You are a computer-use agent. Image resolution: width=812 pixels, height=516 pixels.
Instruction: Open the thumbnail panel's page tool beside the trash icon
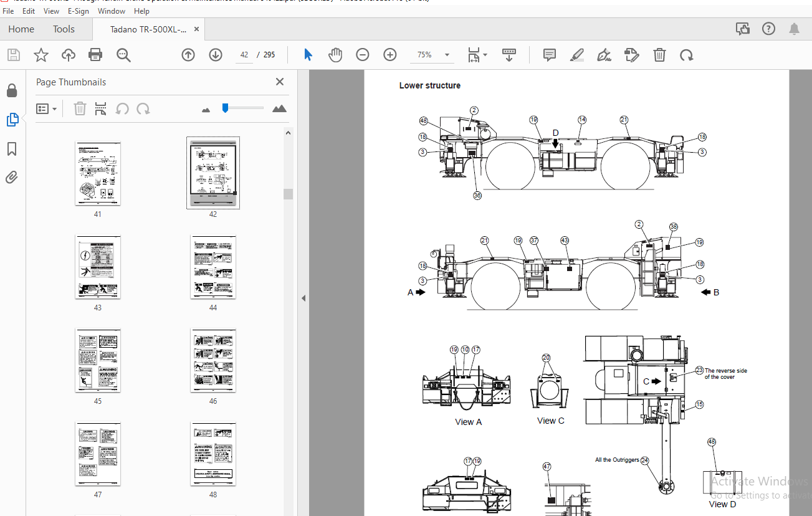(x=101, y=109)
